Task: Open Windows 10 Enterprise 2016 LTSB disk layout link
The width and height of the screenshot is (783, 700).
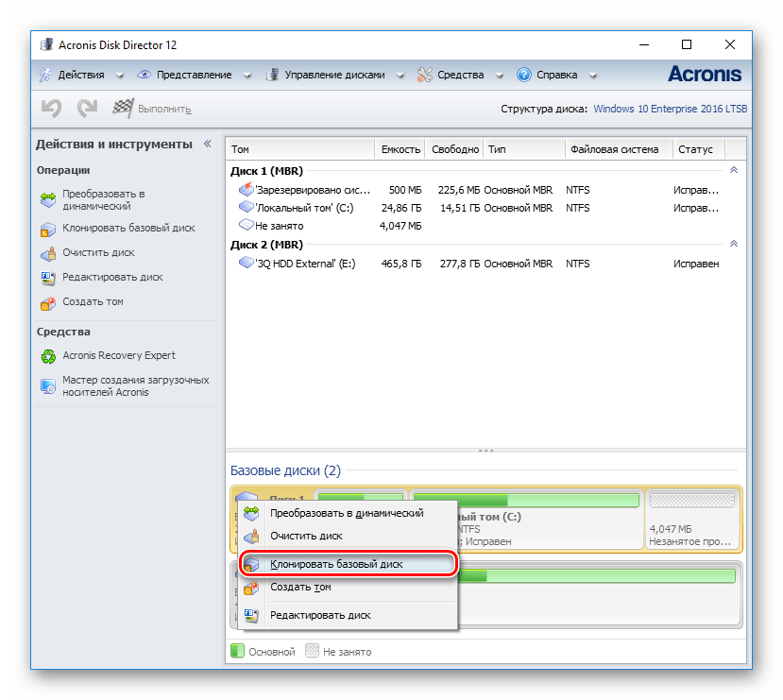Action: [670, 109]
